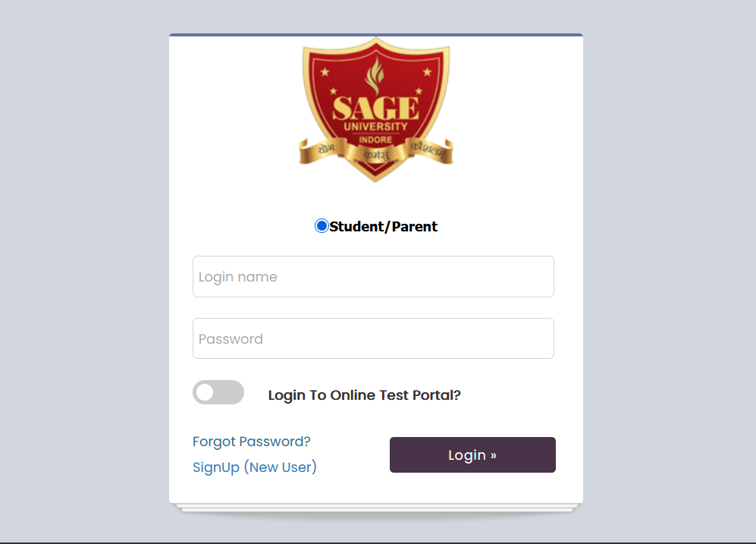Image resolution: width=756 pixels, height=544 pixels.
Task: Click the SAGE University shield logo
Action: point(375,112)
